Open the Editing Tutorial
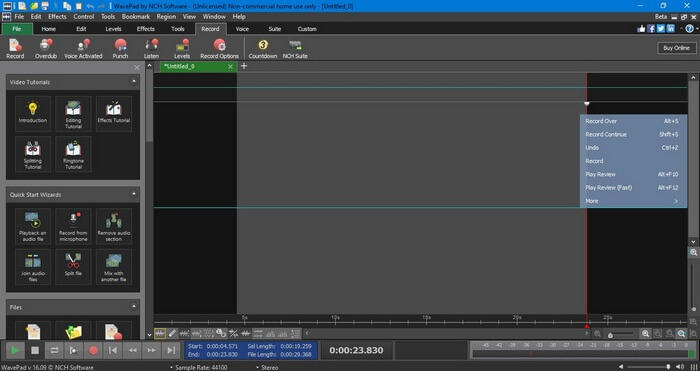The height and width of the screenshot is (371, 700). click(73, 113)
